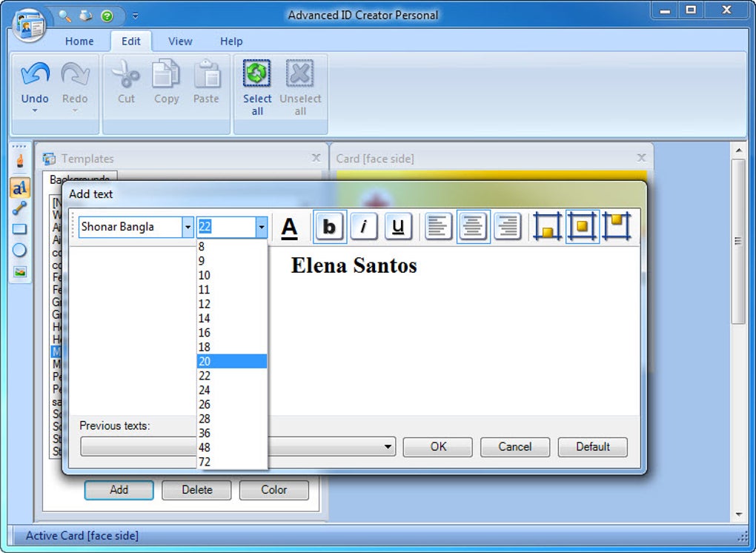The image size is (756, 553).
Task: Toggle underline text style
Action: tap(398, 226)
